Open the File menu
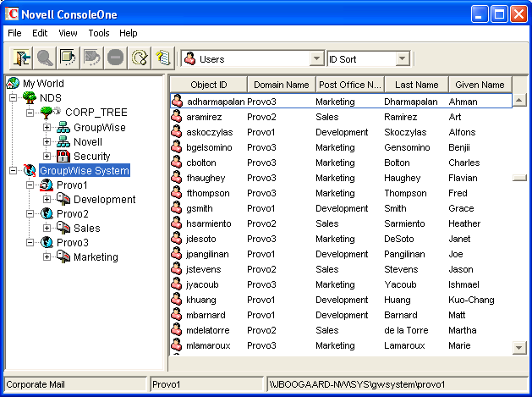Screen dimensions: 532x397 pos(14,33)
